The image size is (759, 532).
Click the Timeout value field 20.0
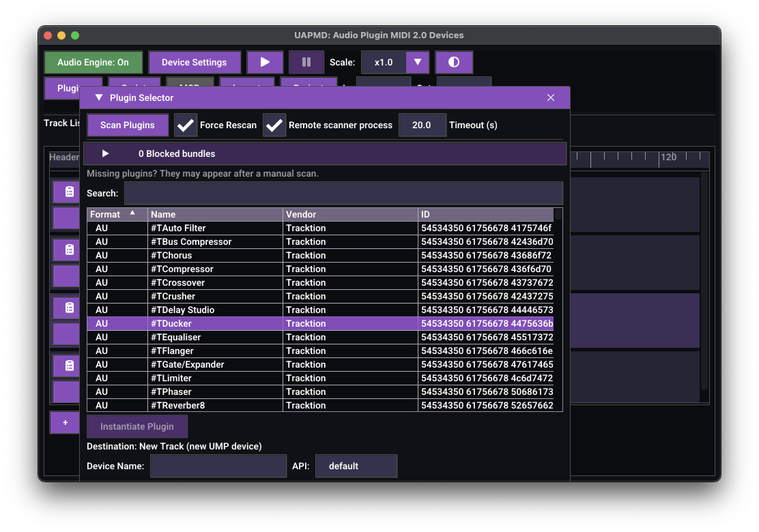[x=422, y=125]
